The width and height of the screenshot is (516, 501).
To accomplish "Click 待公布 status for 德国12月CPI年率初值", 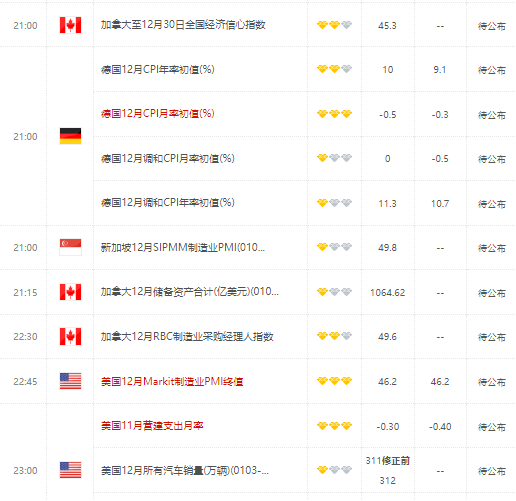I will tap(492, 70).
